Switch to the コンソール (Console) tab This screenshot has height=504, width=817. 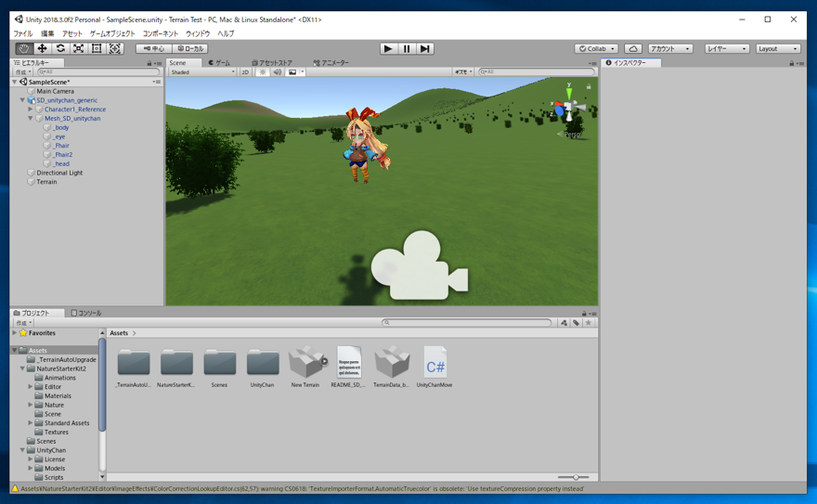click(86, 313)
